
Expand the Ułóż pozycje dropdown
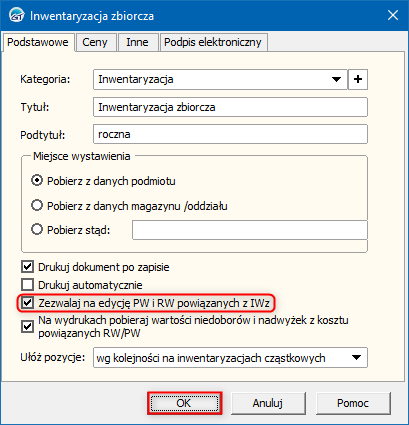(x=356, y=358)
